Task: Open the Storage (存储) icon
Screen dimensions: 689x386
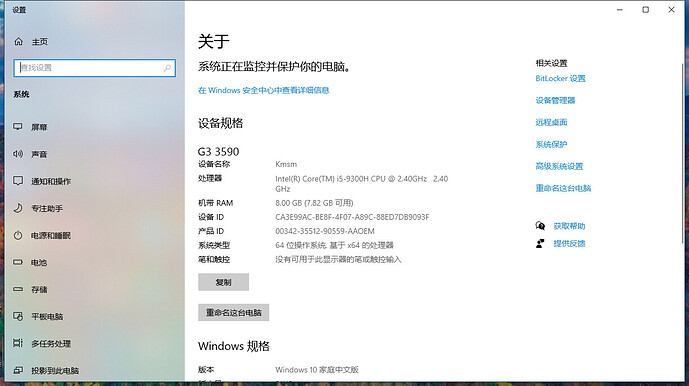Action: [18, 289]
